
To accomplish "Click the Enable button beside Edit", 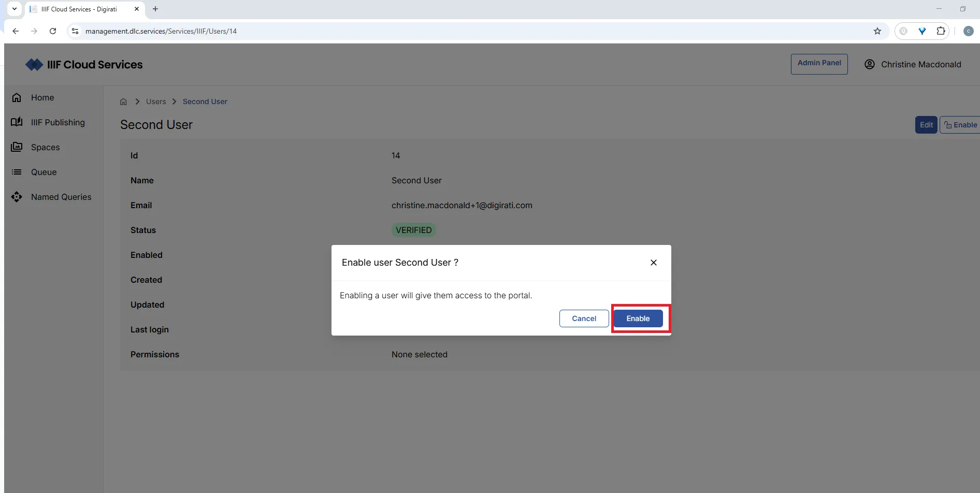I will pos(960,125).
